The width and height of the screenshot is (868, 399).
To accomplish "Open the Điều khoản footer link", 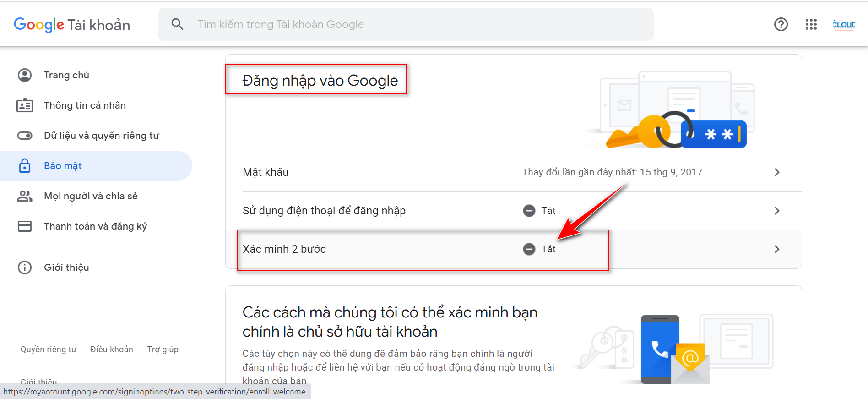I will 112,350.
